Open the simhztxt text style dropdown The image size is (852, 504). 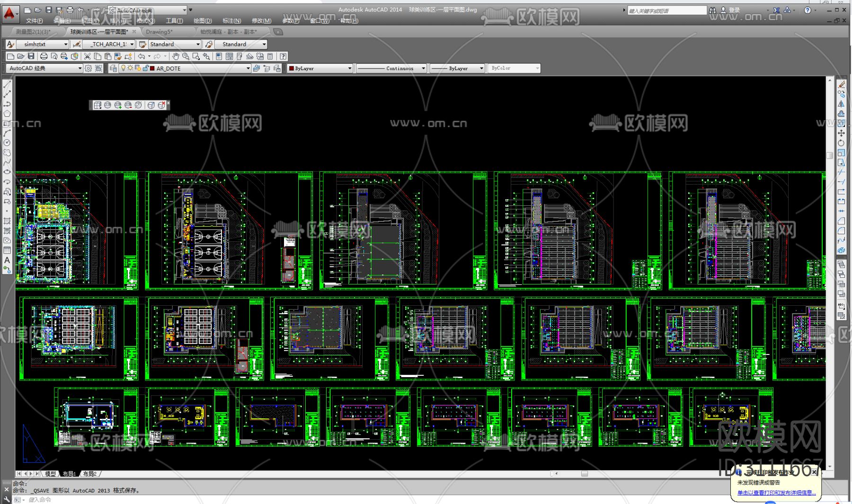click(65, 44)
